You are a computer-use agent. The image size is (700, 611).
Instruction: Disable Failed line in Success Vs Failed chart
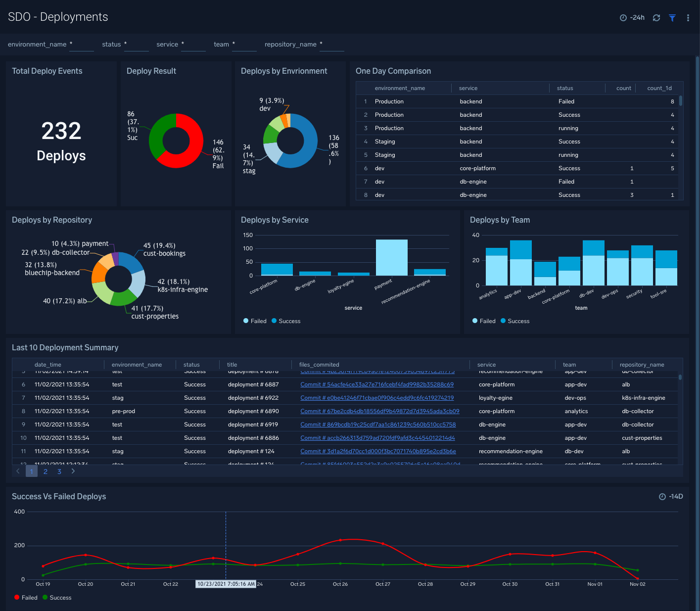click(26, 597)
